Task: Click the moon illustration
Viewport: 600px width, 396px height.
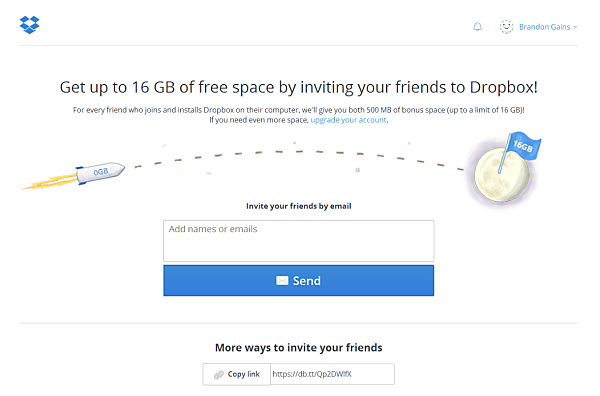Action: (501, 176)
